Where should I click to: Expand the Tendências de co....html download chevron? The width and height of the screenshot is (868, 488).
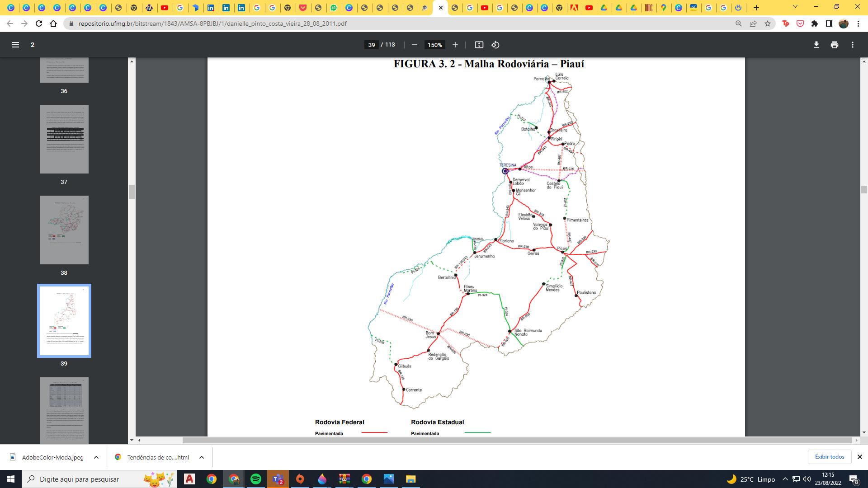(202, 457)
